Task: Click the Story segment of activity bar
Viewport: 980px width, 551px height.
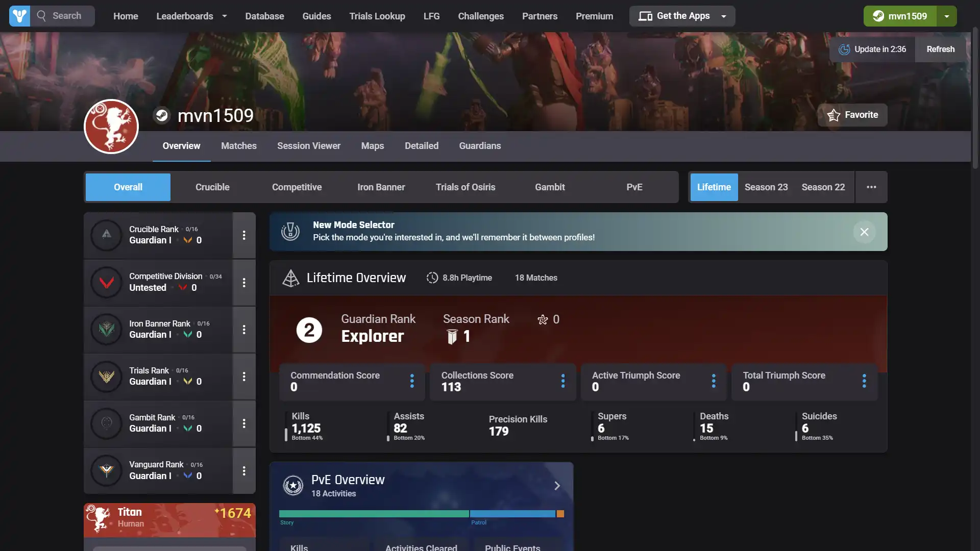Action: (x=374, y=514)
